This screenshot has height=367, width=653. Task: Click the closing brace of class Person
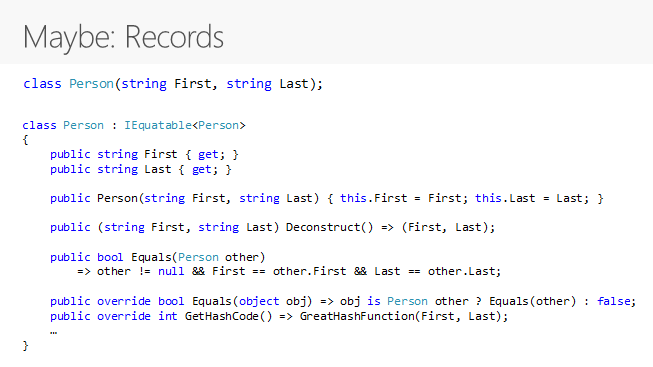point(25,346)
